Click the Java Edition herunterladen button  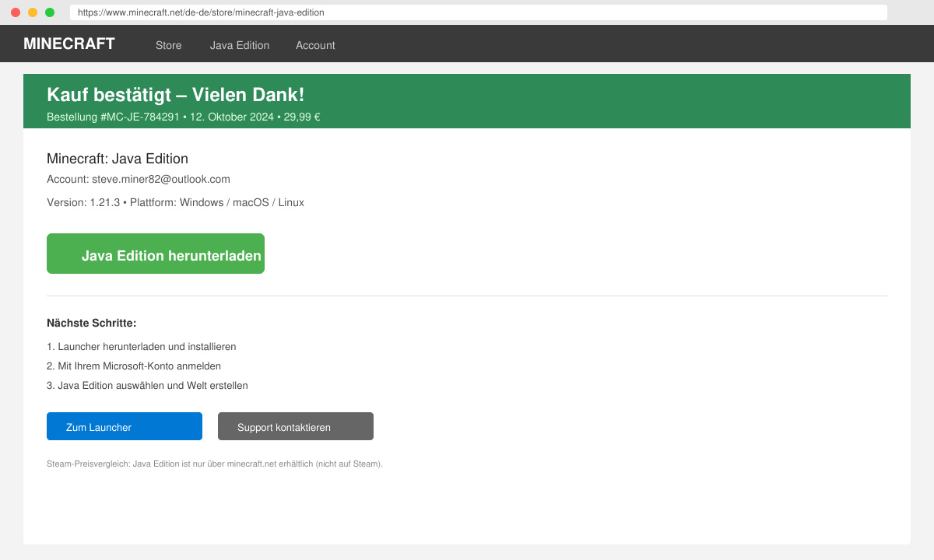156,254
